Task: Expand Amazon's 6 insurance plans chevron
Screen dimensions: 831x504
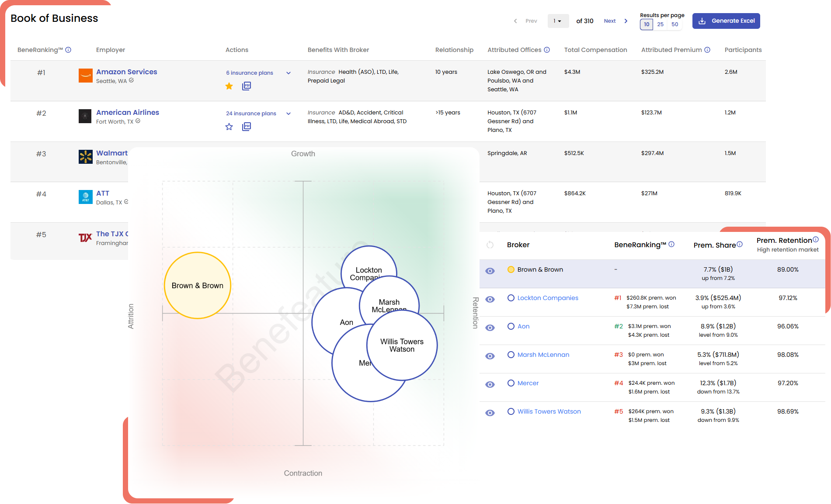Action: tap(289, 73)
